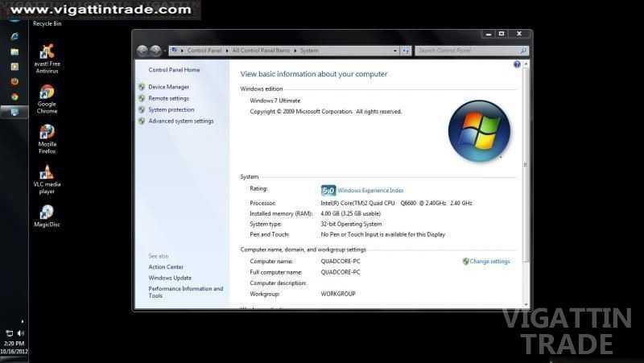
Task: Open the Device Manager link
Action: point(169,87)
